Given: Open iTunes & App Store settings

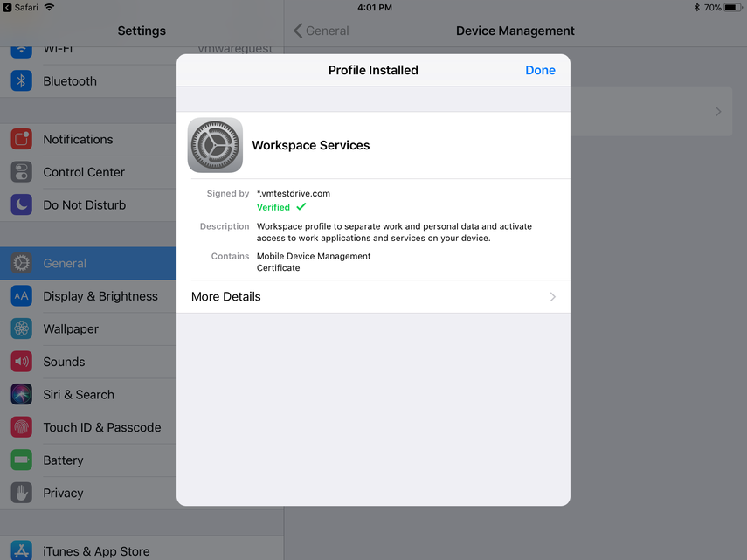Looking at the screenshot, I should [x=96, y=550].
